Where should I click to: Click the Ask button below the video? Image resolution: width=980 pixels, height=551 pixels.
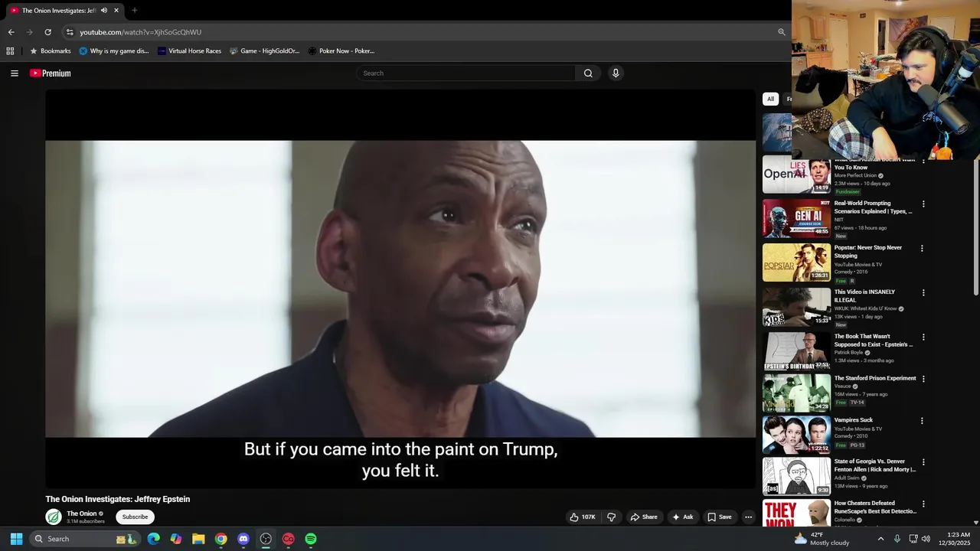coord(683,517)
